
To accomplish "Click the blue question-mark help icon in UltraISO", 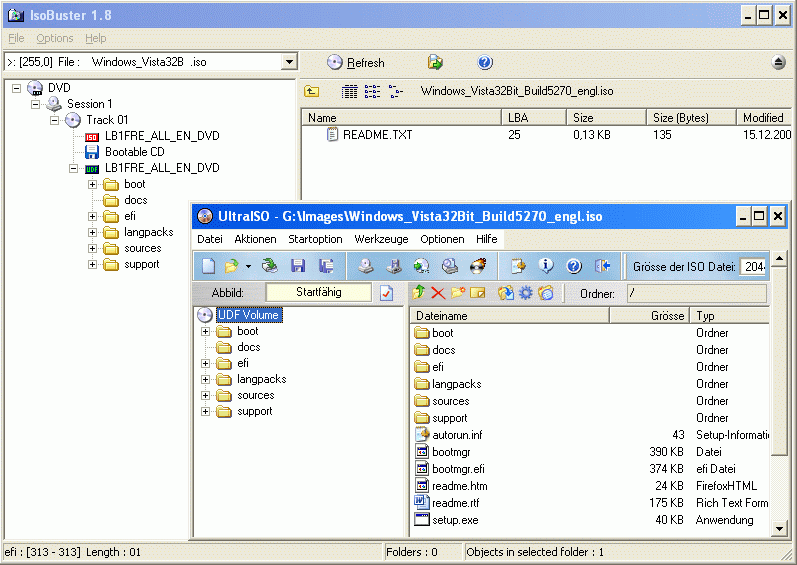I will click(574, 266).
